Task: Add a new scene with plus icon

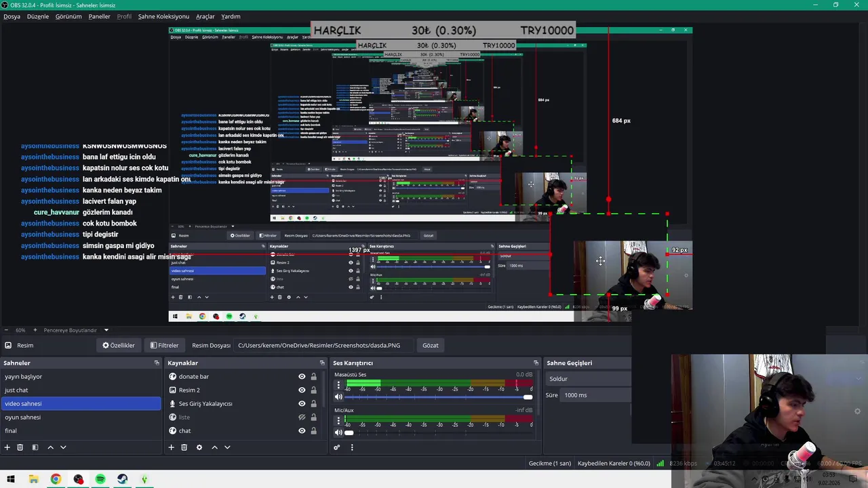Action: coord(7,447)
